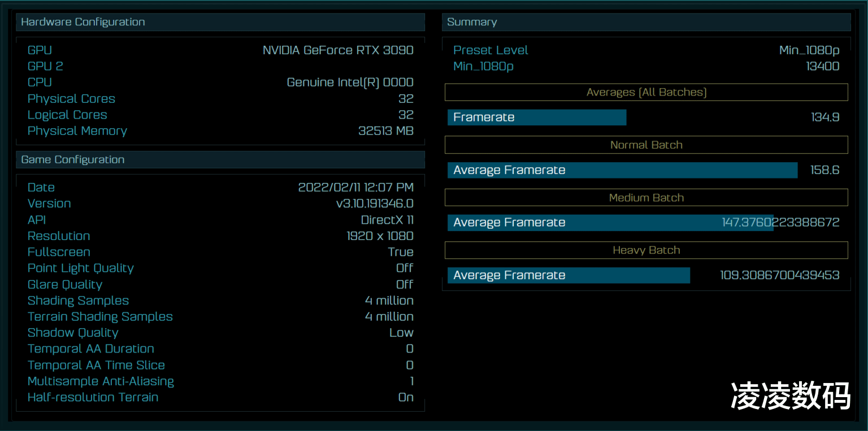The width and height of the screenshot is (868, 431).
Task: Click the Summary panel header
Action: (646, 22)
